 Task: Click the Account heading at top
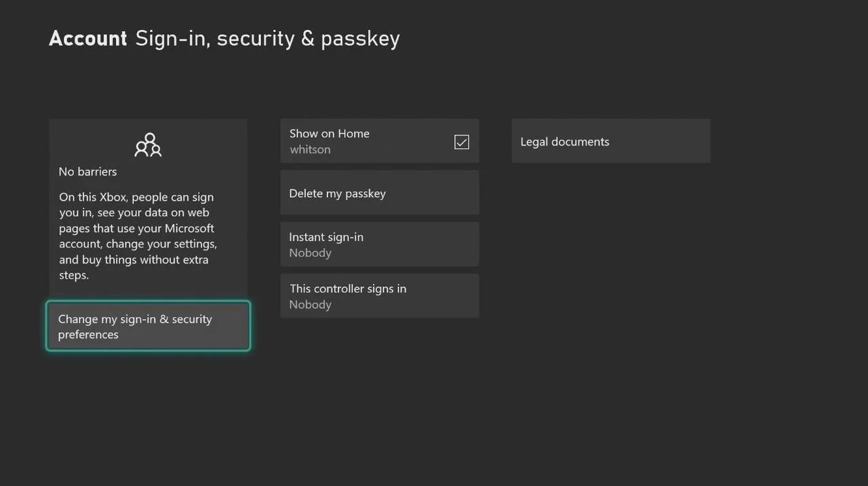click(x=87, y=38)
